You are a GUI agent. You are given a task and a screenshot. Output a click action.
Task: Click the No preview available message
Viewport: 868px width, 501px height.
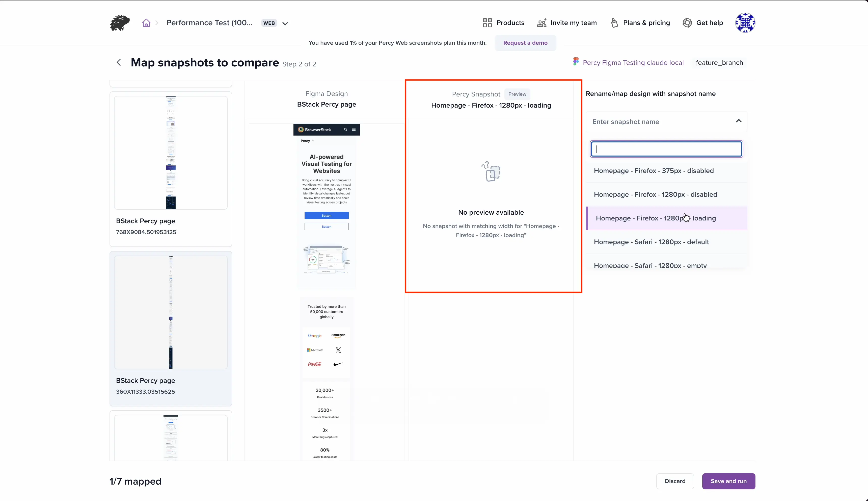pos(491,212)
